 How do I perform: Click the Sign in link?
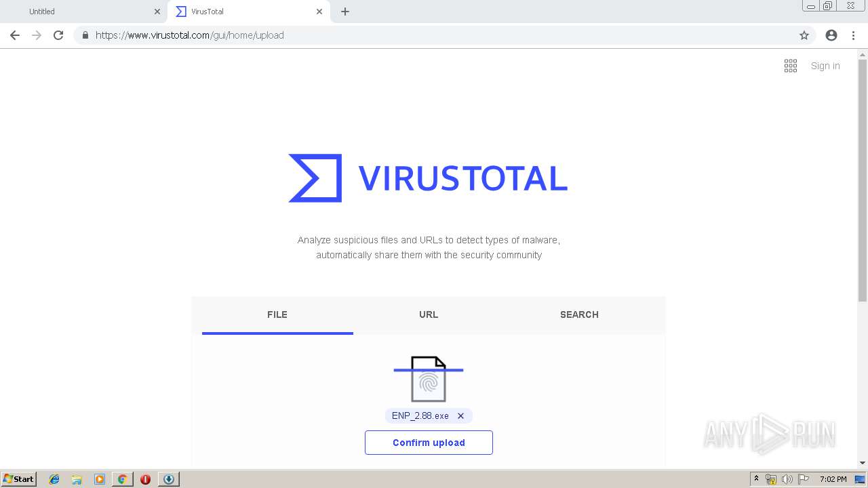click(x=825, y=66)
